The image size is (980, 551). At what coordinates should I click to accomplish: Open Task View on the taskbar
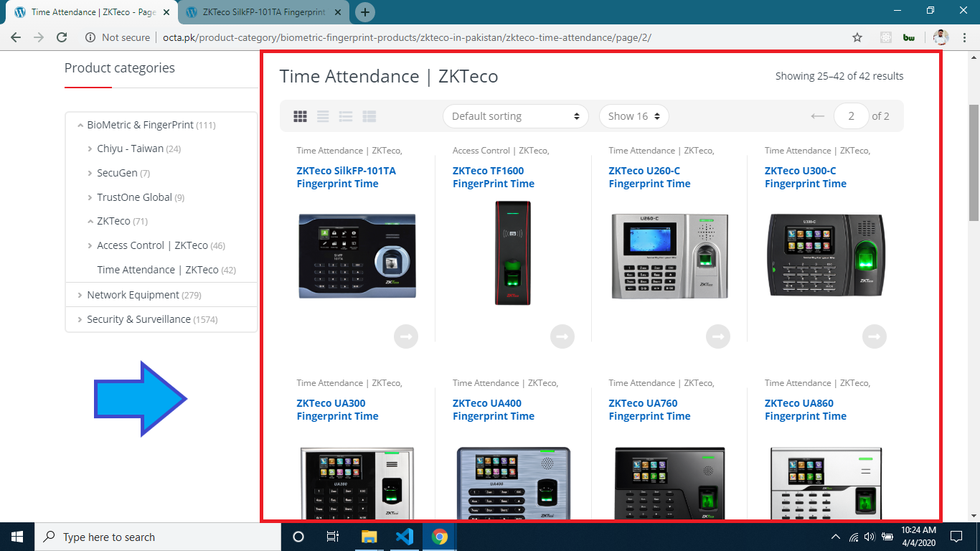333,537
